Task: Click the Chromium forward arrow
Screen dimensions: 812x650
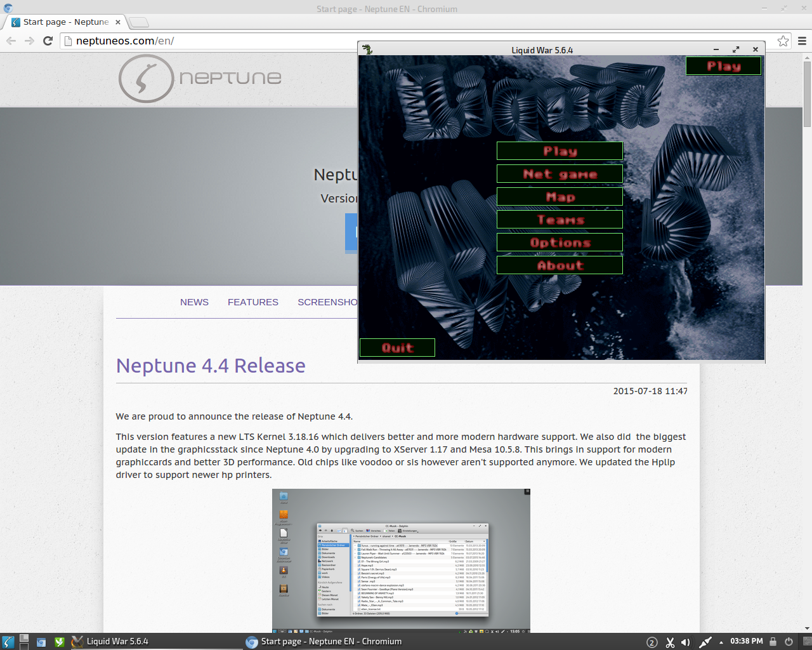Action: pyautogui.click(x=29, y=41)
